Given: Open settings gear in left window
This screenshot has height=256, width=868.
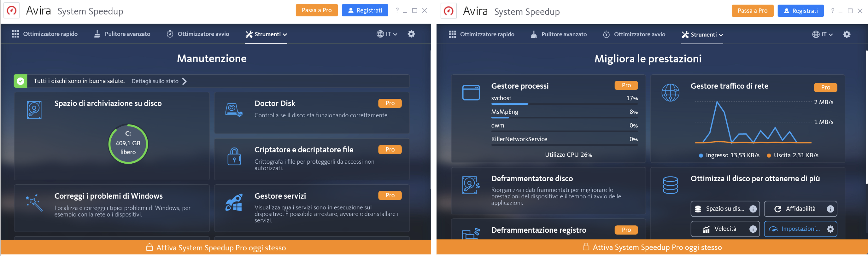Looking at the screenshot, I should (411, 34).
